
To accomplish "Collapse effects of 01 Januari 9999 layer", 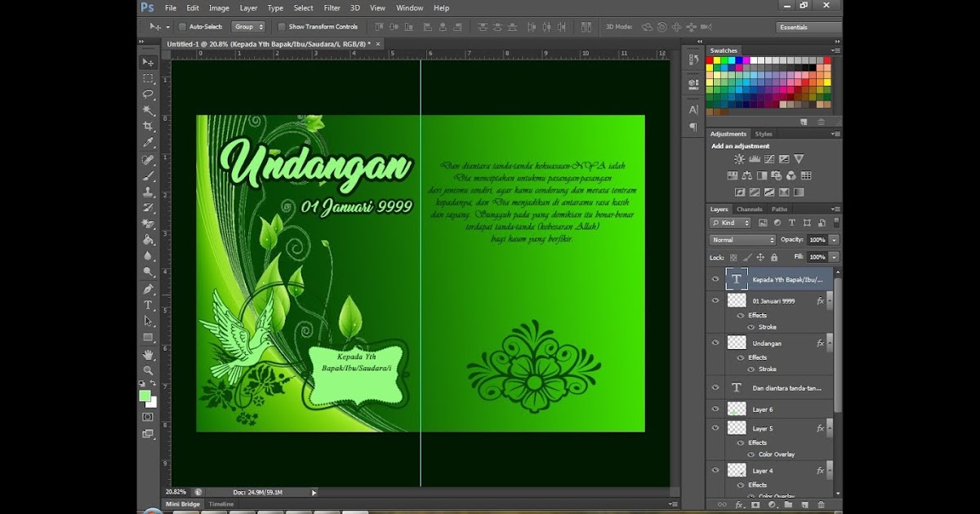I will [x=829, y=300].
